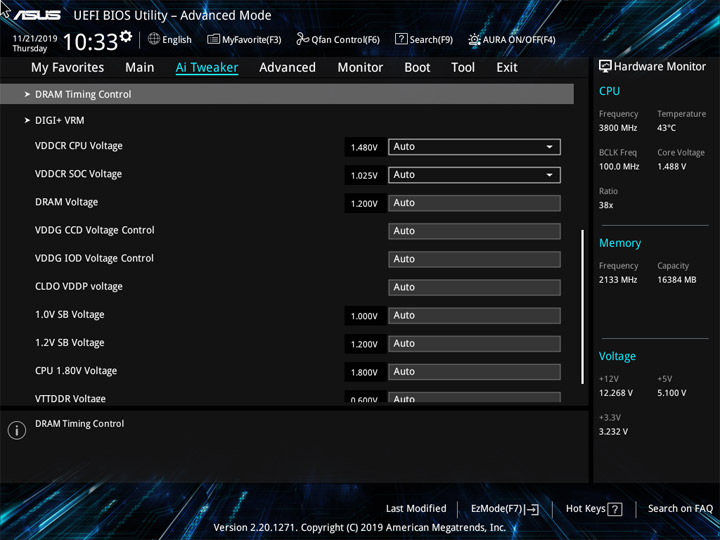Click the ASUS logo
This screenshot has height=540, width=720.
coord(37,15)
